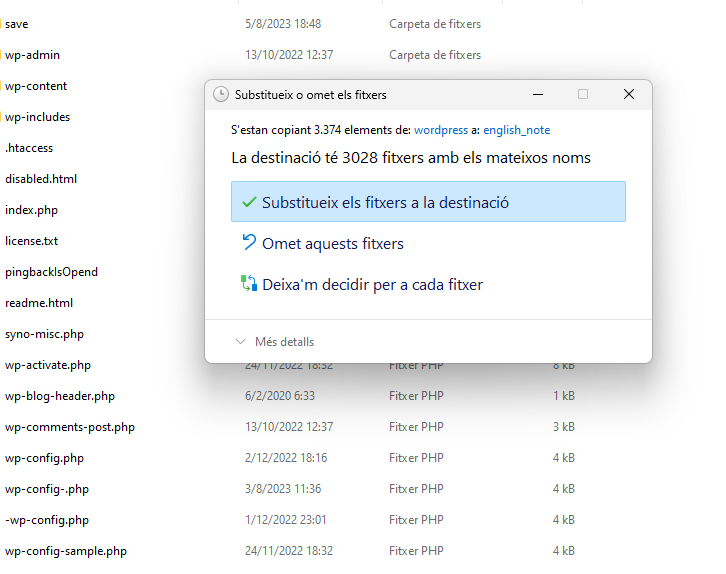Select the .htaccess file
726x574 pixels.
point(29,148)
